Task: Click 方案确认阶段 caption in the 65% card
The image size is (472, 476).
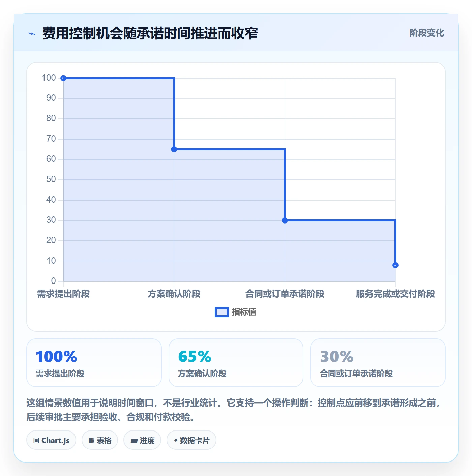Action: pos(202,374)
